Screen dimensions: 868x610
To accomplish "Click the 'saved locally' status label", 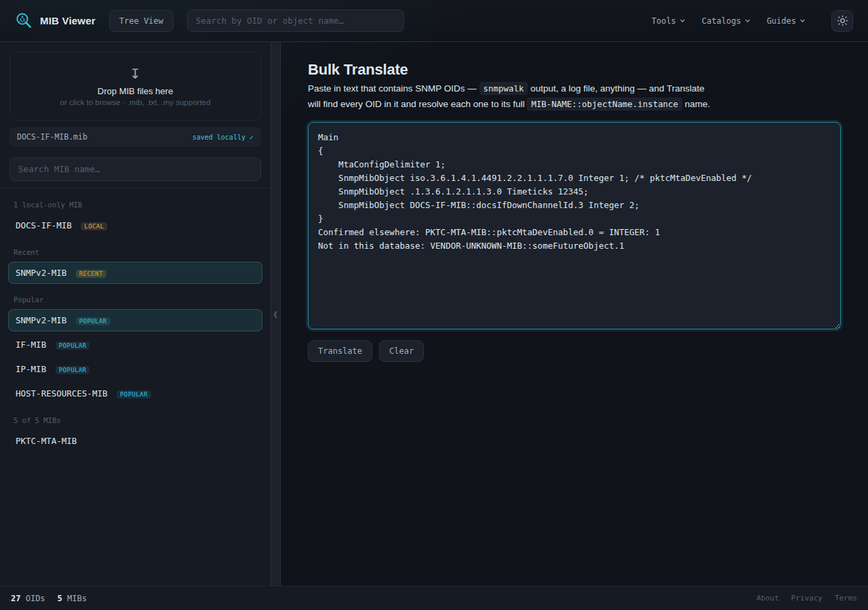I will [223, 137].
